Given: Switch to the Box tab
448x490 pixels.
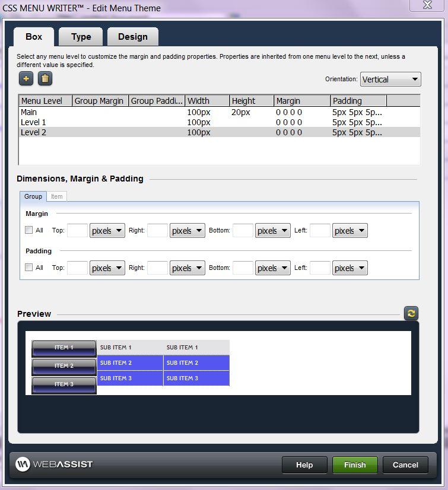Looking at the screenshot, I should pos(34,37).
